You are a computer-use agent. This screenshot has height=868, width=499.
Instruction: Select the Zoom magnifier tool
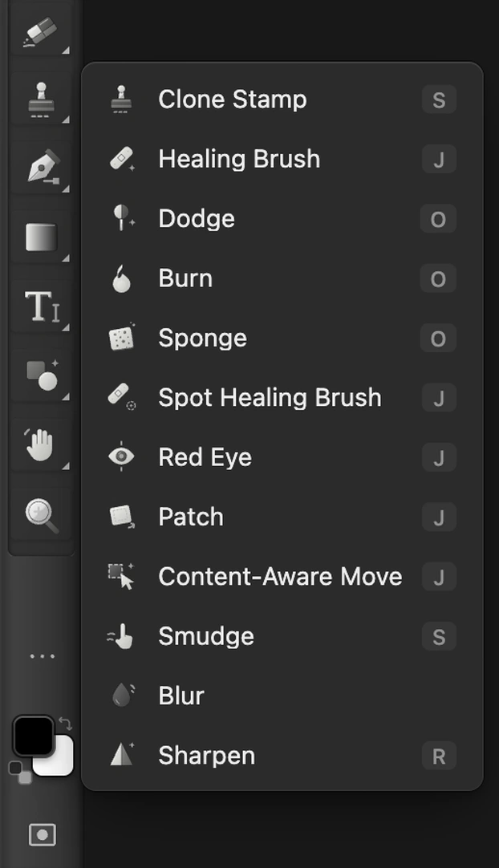[x=41, y=515]
